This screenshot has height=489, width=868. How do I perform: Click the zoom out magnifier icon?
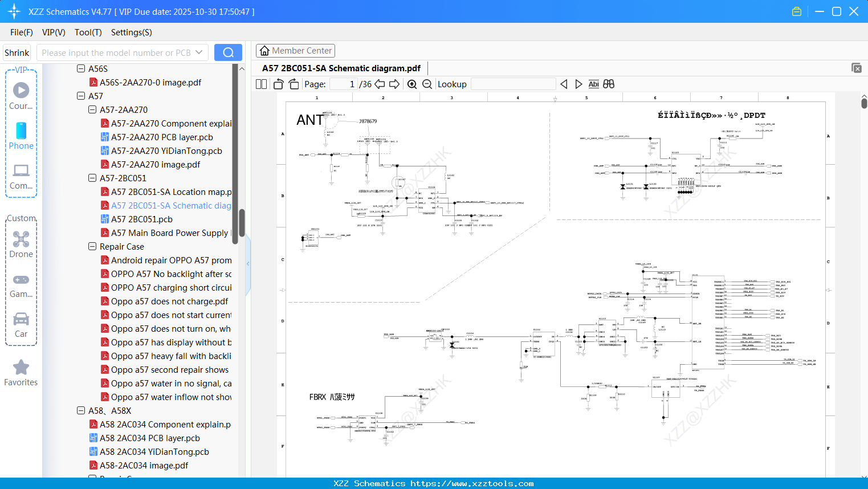click(427, 84)
